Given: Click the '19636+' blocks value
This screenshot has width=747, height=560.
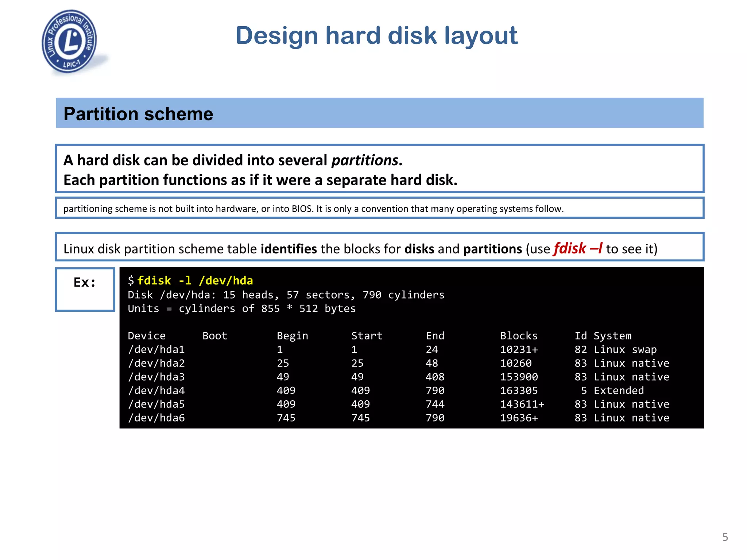Looking at the screenshot, I should [x=519, y=418].
